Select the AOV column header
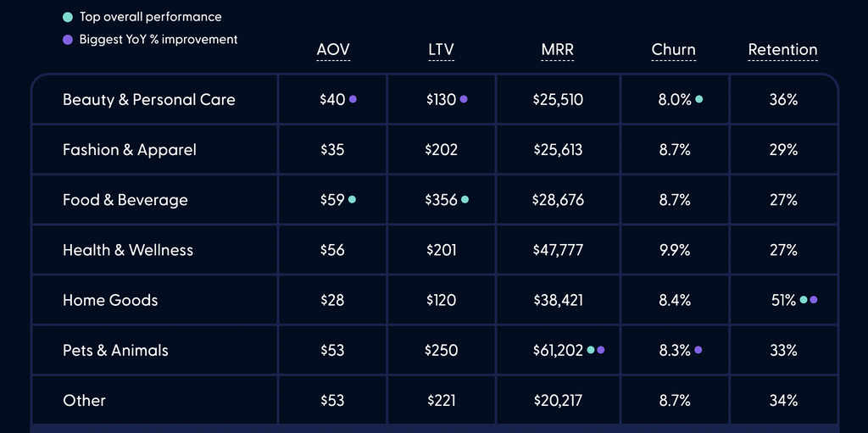The height and width of the screenshot is (433, 868). point(333,50)
